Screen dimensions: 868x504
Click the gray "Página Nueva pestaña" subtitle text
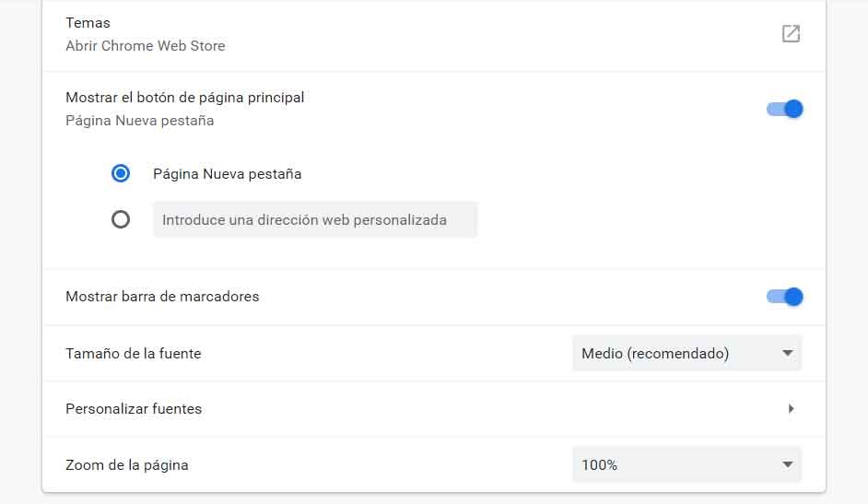(x=139, y=121)
